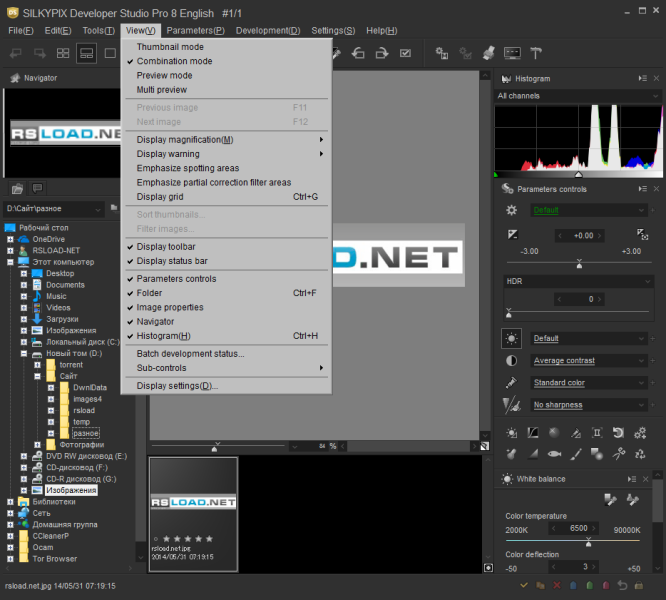Click the hammer icon in the top toolbar
The height and width of the screenshot is (600, 666).
click(x=535, y=53)
